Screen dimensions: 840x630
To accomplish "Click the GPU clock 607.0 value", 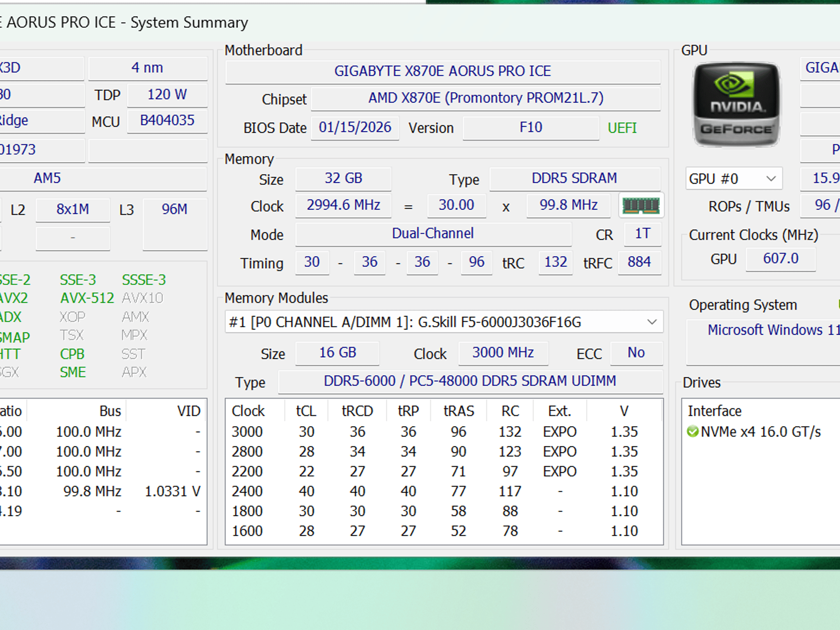I will tap(781, 259).
